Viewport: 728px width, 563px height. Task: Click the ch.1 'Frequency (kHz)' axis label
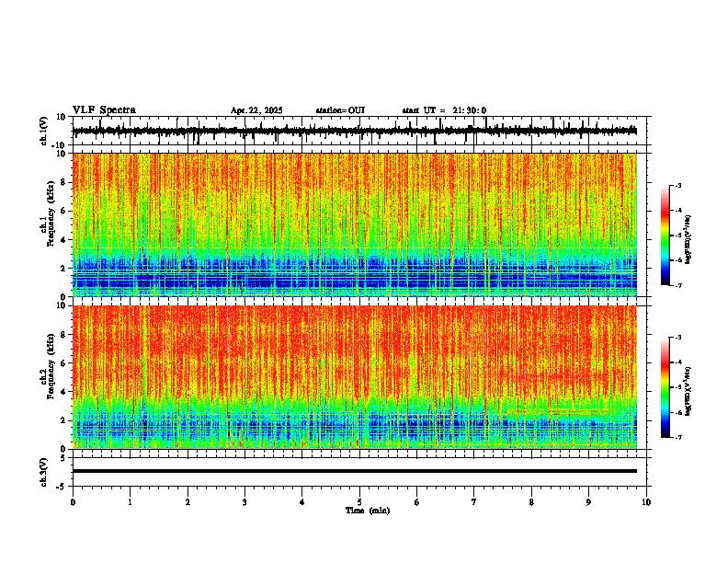(x=51, y=213)
